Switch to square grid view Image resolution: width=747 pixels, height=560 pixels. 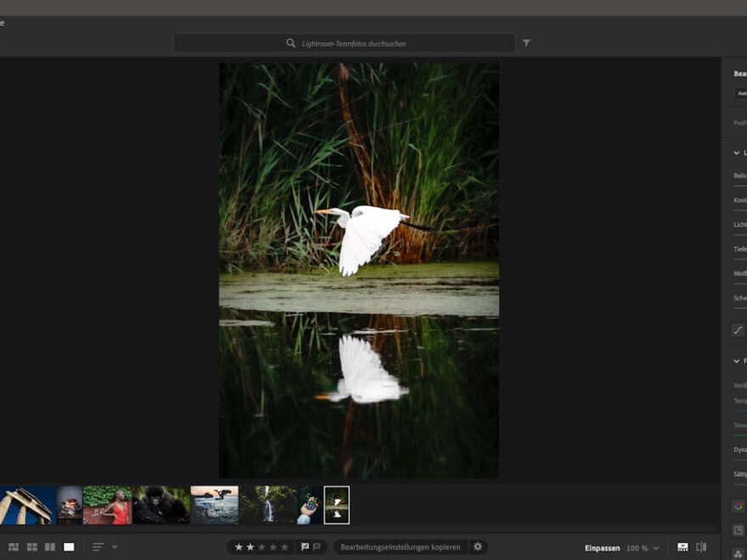(x=32, y=546)
